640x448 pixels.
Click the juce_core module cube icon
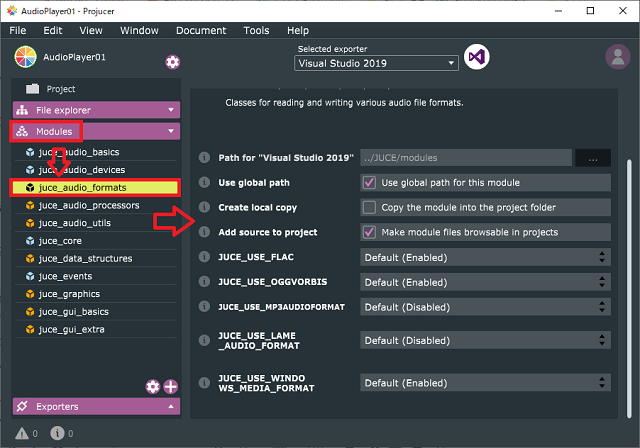30,241
